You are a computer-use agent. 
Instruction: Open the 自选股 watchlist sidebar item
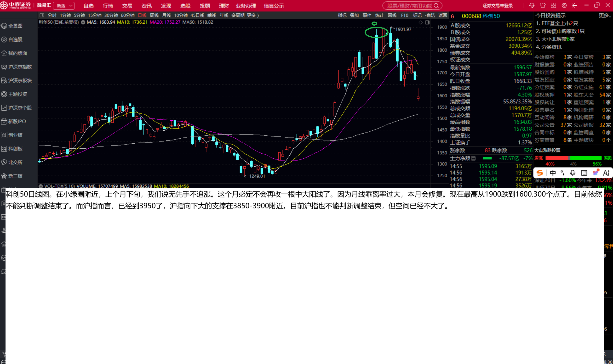[x=12, y=39]
